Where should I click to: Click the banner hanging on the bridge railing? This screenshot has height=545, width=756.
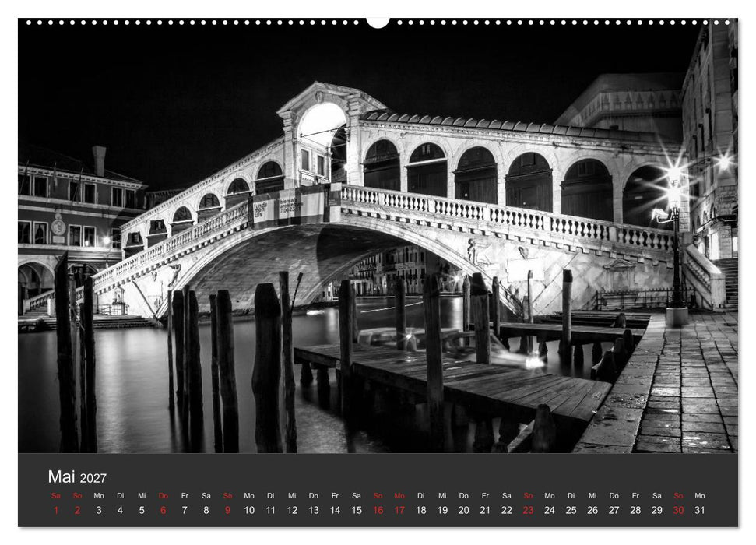coord(295,206)
